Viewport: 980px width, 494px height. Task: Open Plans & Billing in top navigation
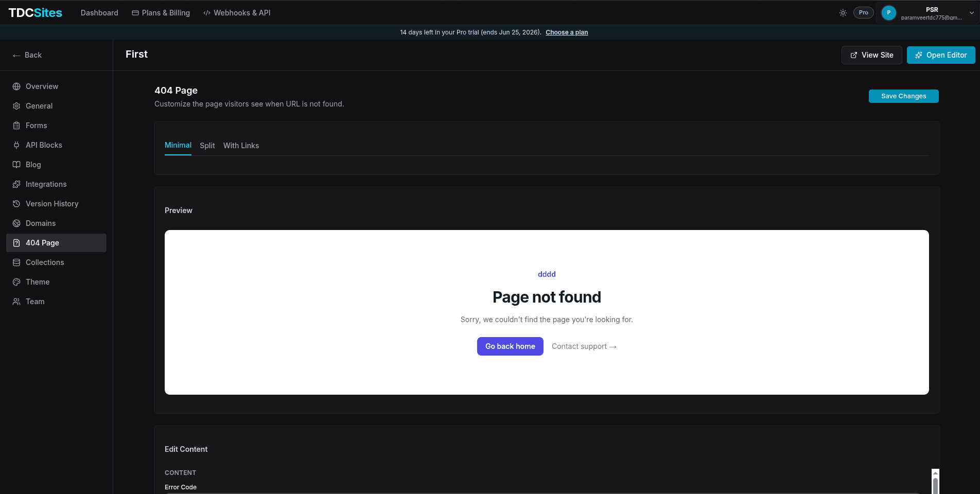[x=161, y=13]
